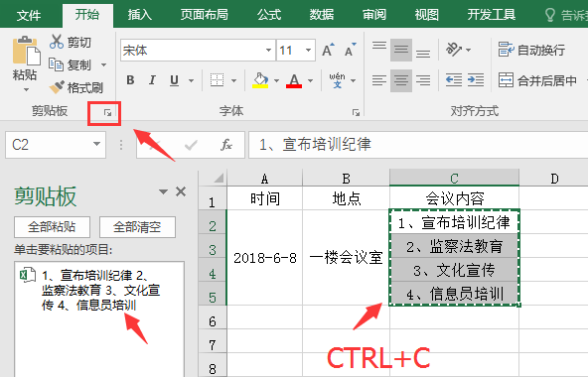The height and width of the screenshot is (377, 588).
Task: Click the clipboard item starting 1、宣布培训纪律
Action: pyautogui.click(x=99, y=291)
